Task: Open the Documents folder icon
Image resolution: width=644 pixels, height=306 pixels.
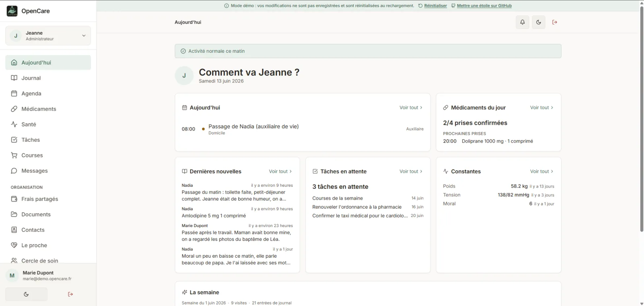Action: 14,214
